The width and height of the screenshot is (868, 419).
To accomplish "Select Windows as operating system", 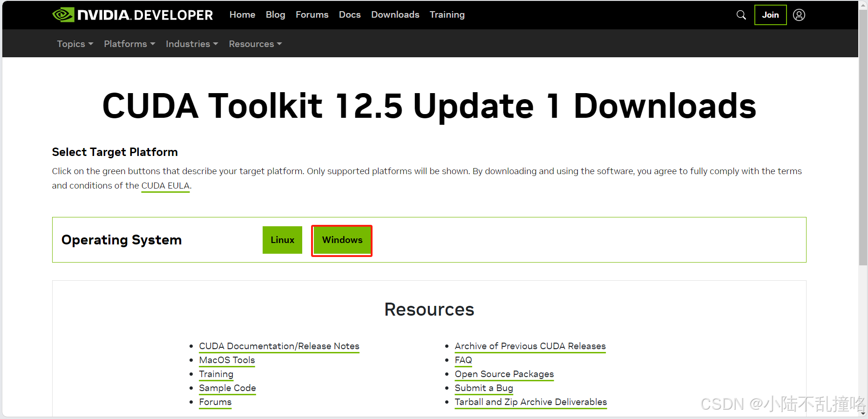I will (342, 240).
